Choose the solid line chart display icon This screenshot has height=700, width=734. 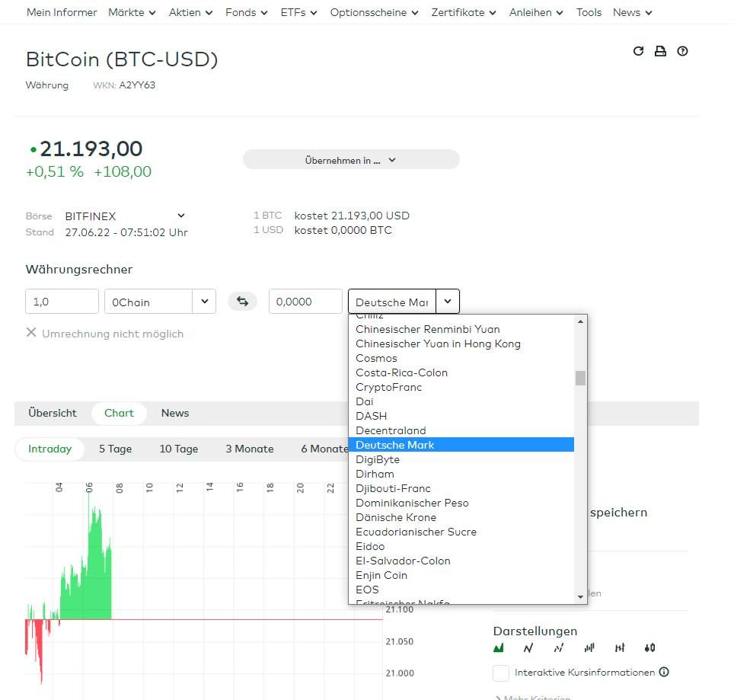pyautogui.click(x=528, y=648)
